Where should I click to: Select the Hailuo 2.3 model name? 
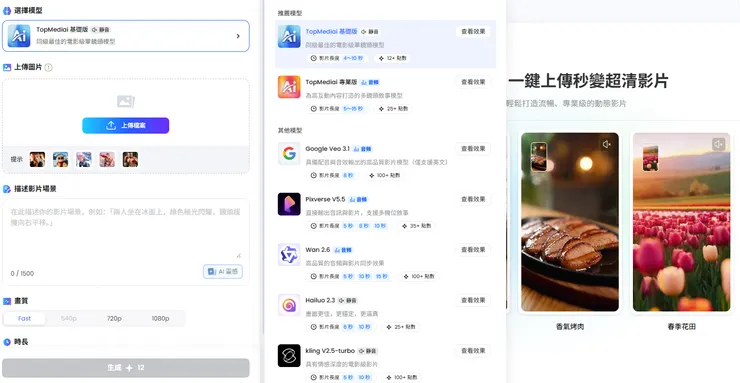[320, 300]
